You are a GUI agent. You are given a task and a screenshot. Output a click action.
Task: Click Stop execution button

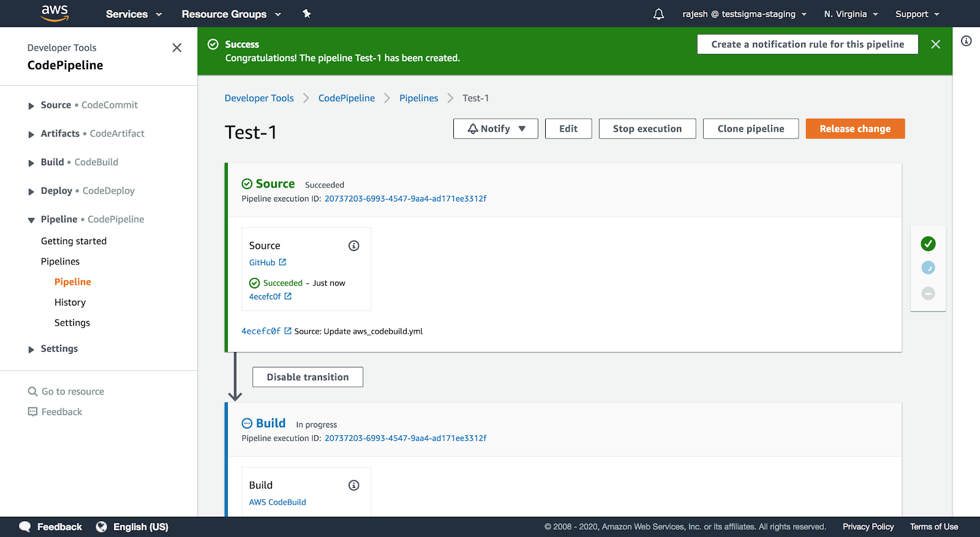pos(647,129)
